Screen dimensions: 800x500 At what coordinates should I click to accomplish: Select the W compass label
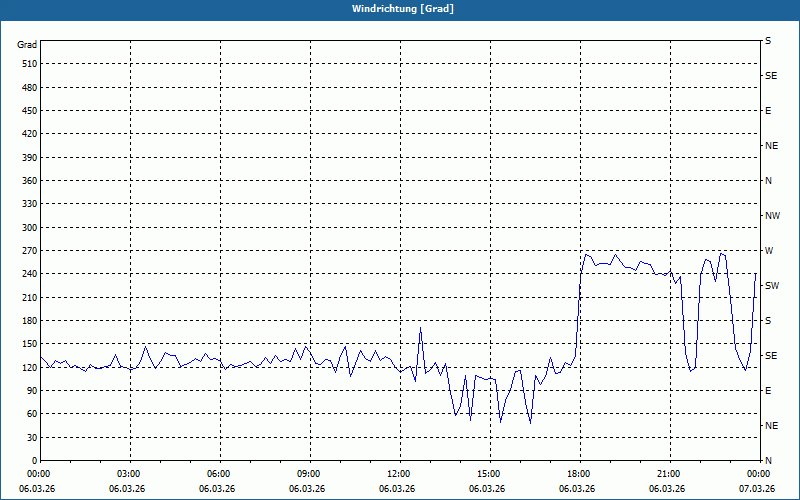(769, 251)
